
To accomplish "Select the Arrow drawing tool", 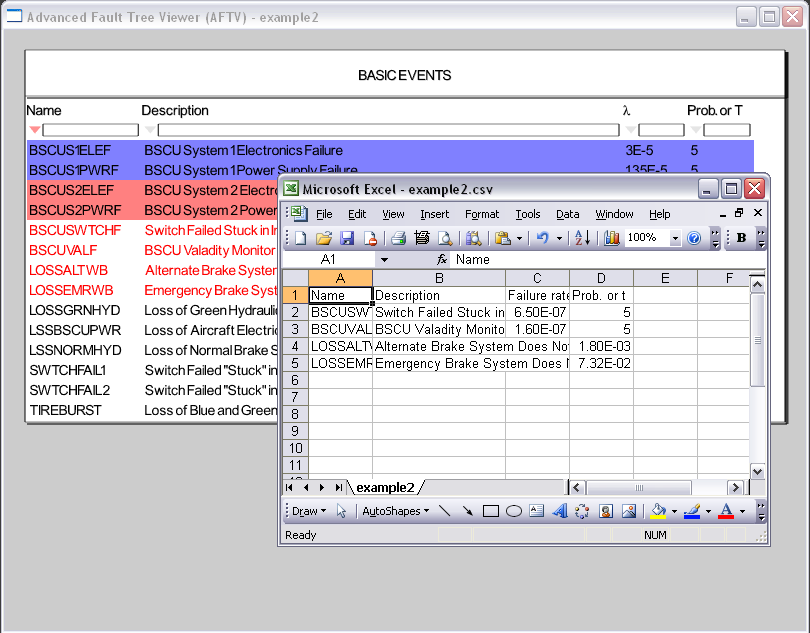I will click(468, 511).
